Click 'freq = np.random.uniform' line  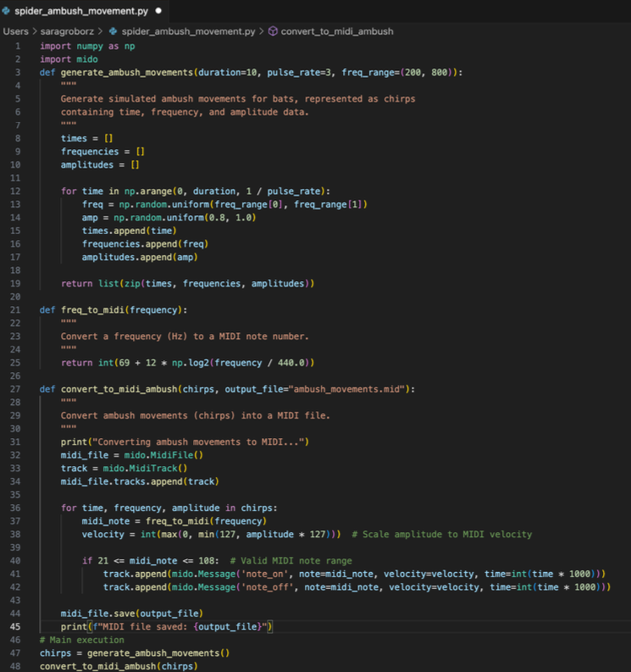click(225, 204)
